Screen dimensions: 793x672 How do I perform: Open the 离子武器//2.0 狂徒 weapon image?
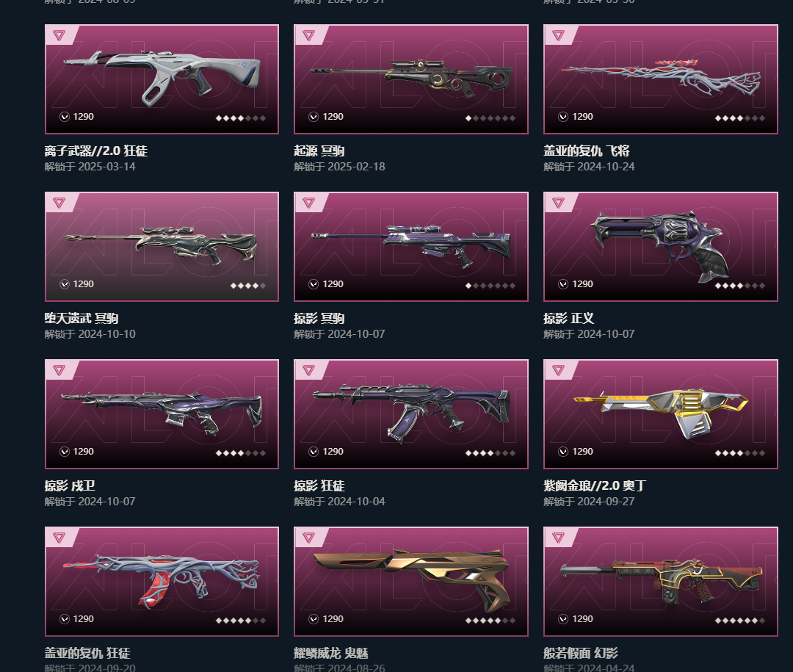click(x=162, y=79)
